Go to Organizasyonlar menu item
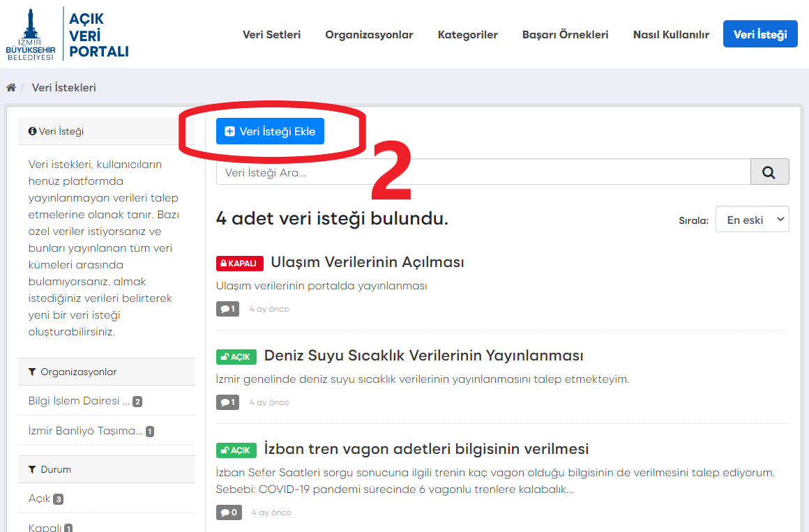809x532 pixels. point(369,35)
